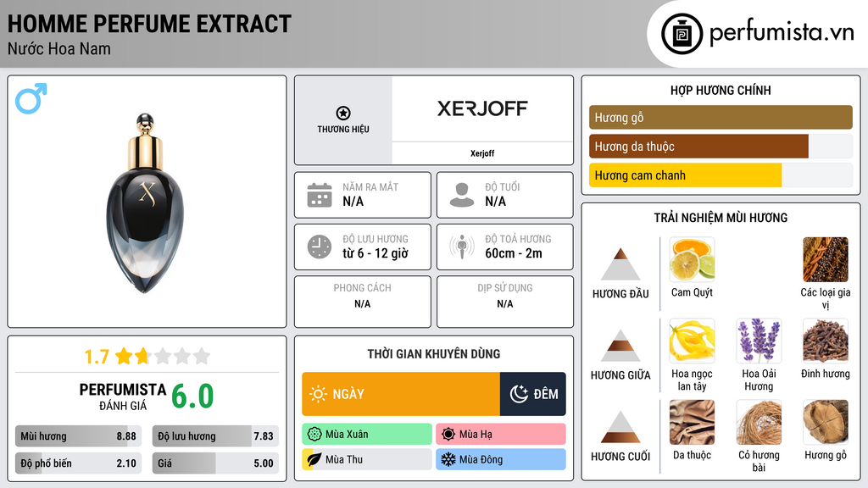Select the Đêm nighttime segment
Viewport: 868px width, 488px height.
click(533, 394)
